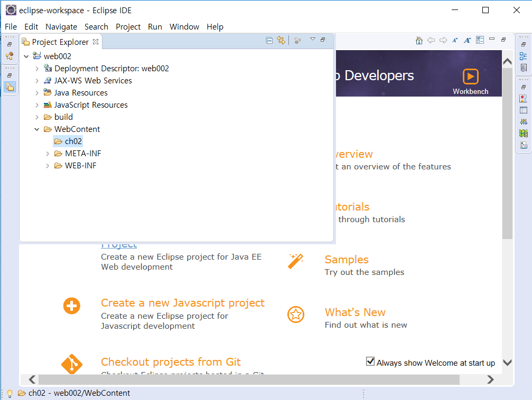
Task: Open Type Hierarchy icon in left trim
Action: point(10,56)
